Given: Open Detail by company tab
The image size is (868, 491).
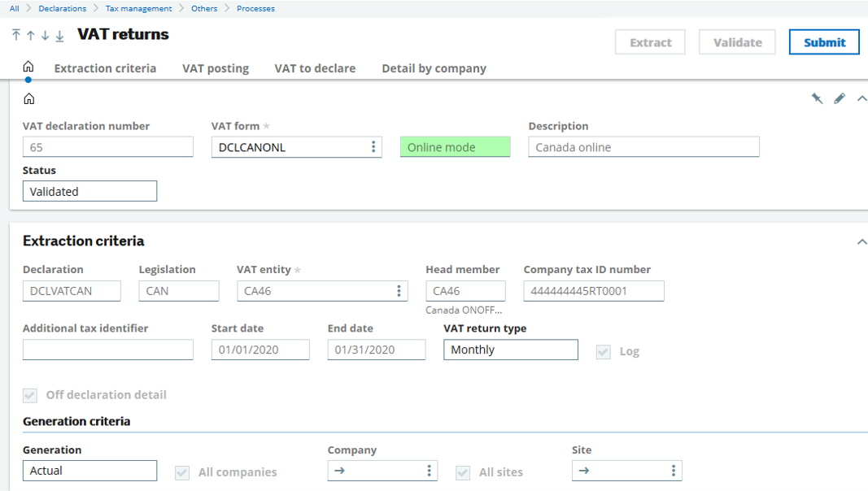Looking at the screenshot, I should (x=434, y=68).
